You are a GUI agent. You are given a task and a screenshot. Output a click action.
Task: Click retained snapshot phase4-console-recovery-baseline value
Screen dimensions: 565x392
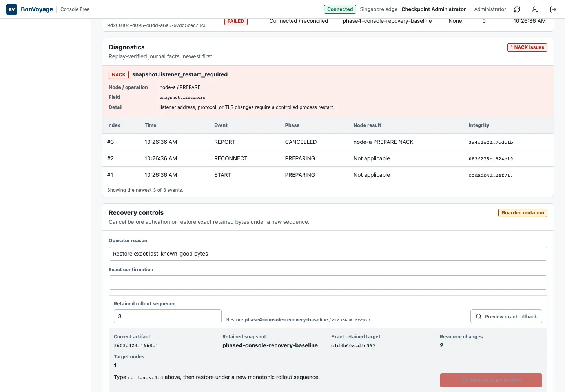pyautogui.click(x=270, y=345)
